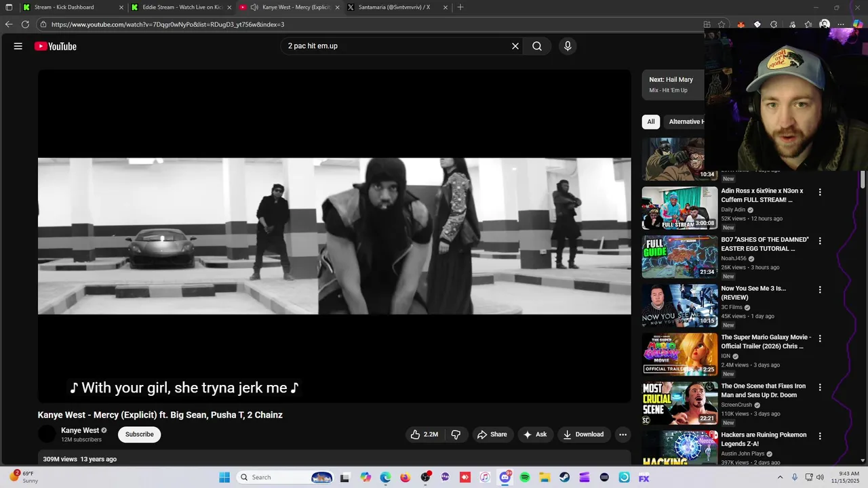868x488 pixels.
Task: Run search with the magnifier button
Action: 537,46
